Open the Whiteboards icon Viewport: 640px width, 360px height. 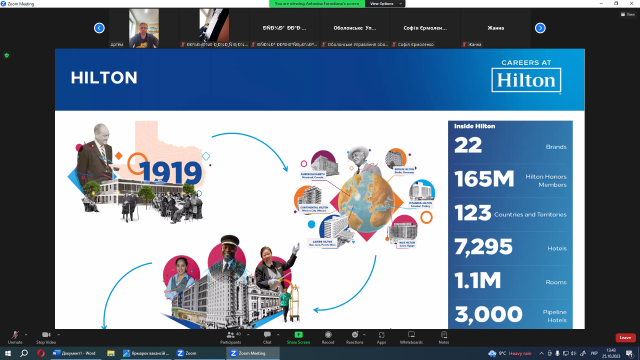tap(411, 335)
